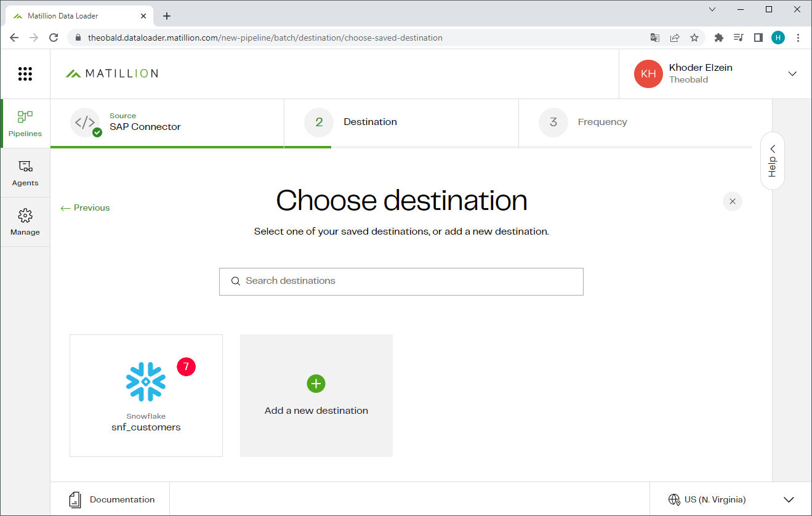Screen dimensions: 812x516
Task: Click the Matillion logo
Action: 112,73
